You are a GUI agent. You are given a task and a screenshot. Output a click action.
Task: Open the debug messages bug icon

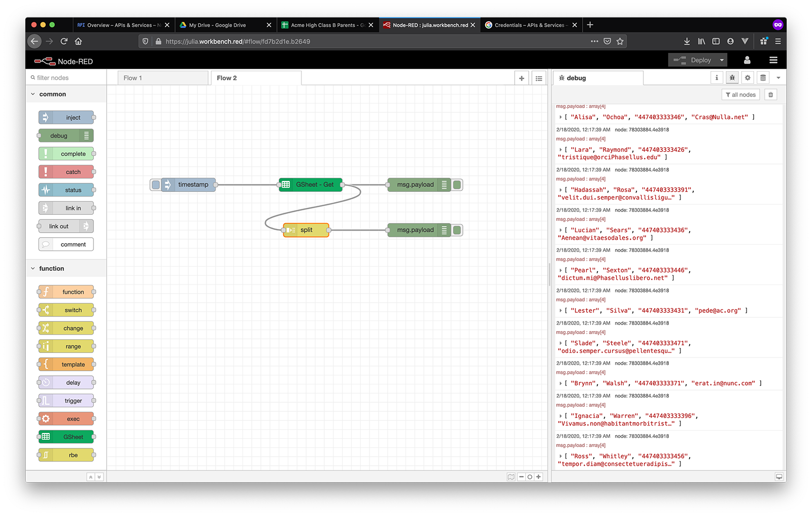point(732,78)
